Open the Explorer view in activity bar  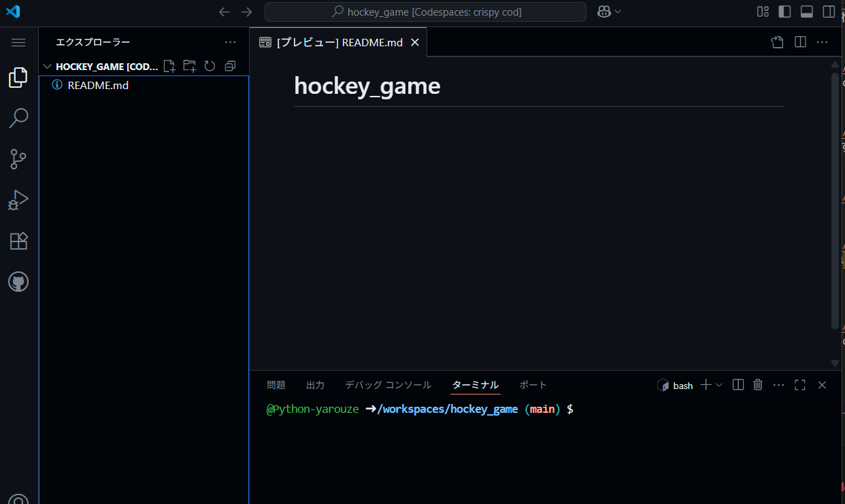point(18,78)
